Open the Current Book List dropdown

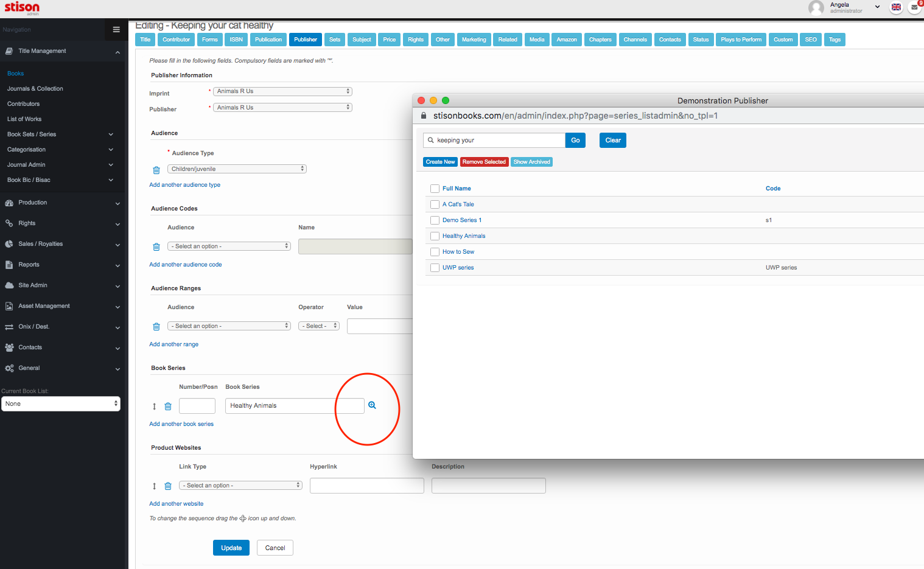coord(61,404)
